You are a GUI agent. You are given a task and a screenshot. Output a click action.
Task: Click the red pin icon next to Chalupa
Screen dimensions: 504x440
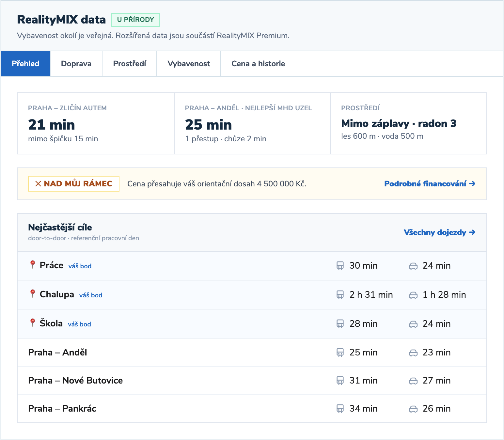tap(32, 293)
